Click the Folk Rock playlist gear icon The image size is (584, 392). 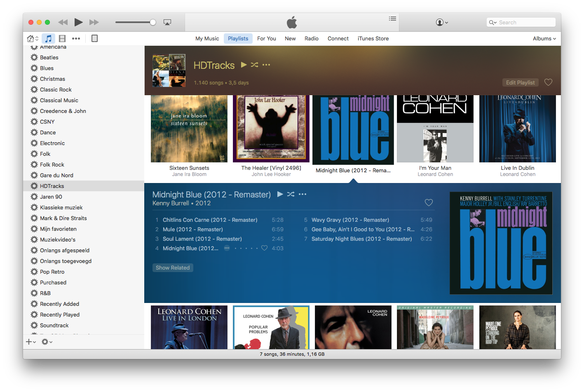tap(34, 164)
